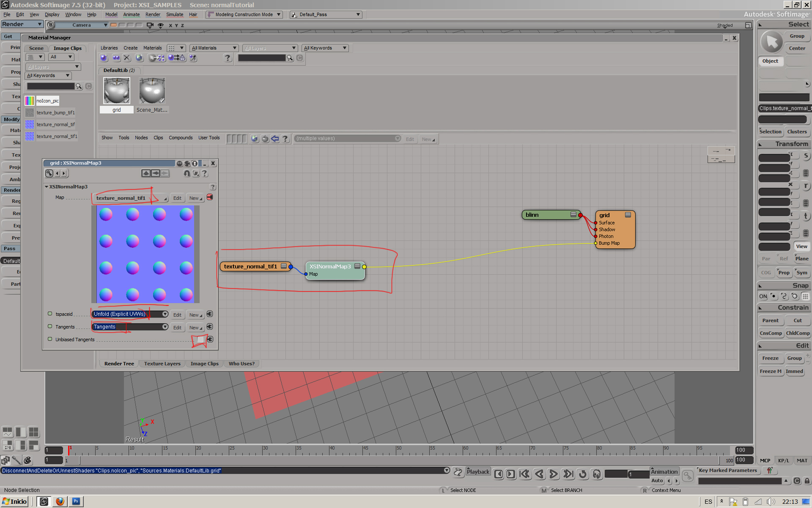
Task: Click render tree refresh globe icon
Action: pos(255,139)
